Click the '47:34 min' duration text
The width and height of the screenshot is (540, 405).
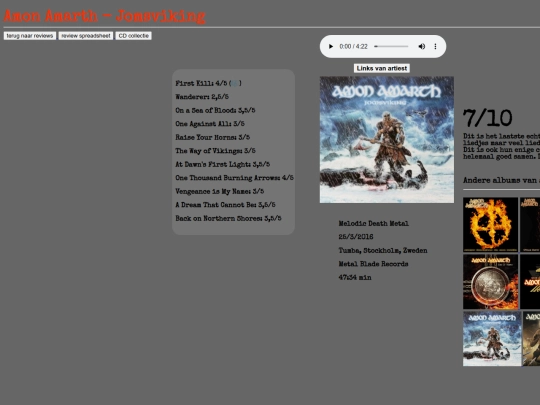pyautogui.click(x=355, y=277)
